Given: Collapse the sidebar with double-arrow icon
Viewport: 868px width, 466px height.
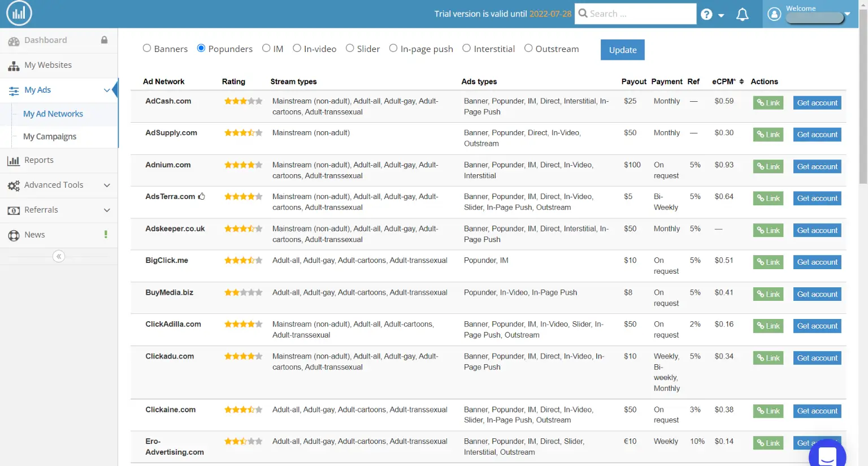Looking at the screenshot, I should click(59, 256).
